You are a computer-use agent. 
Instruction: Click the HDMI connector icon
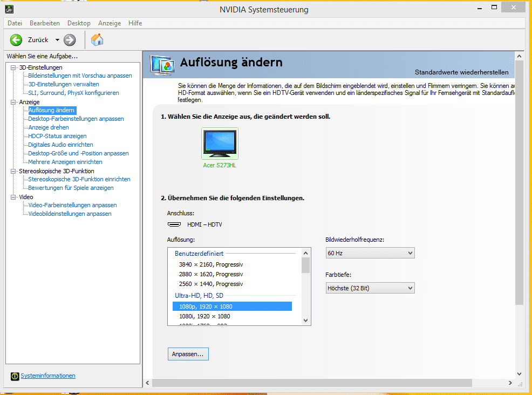(x=174, y=224)
